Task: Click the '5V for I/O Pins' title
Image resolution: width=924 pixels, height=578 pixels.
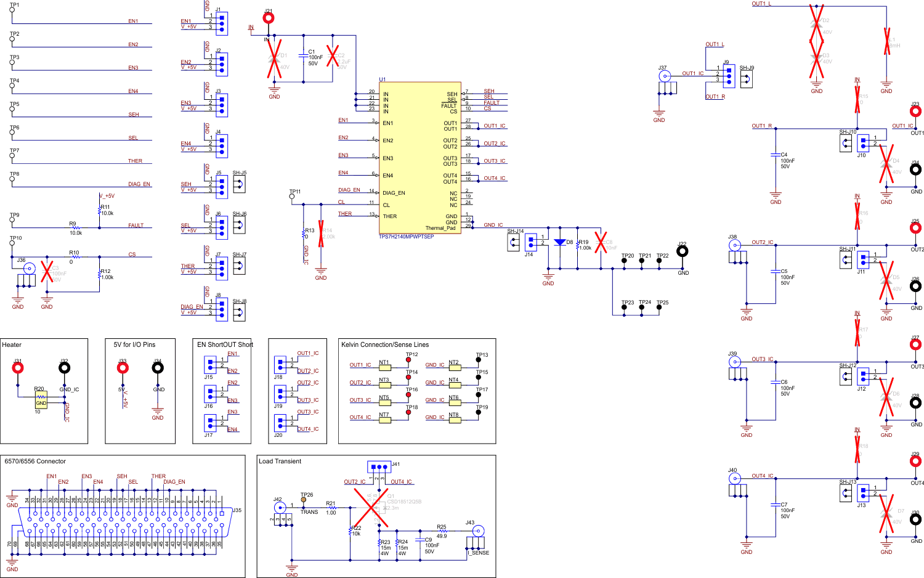Action: pos(134,344)
